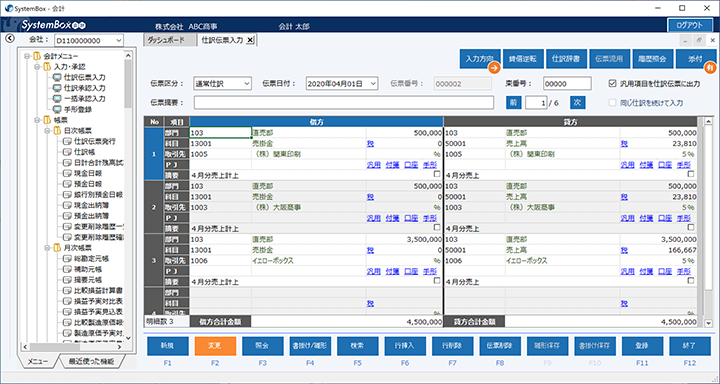Click the monitor icon beside 仕訳伝票入力 in tree
Screen dimensions: 720x384
click(x=57, y=77)
